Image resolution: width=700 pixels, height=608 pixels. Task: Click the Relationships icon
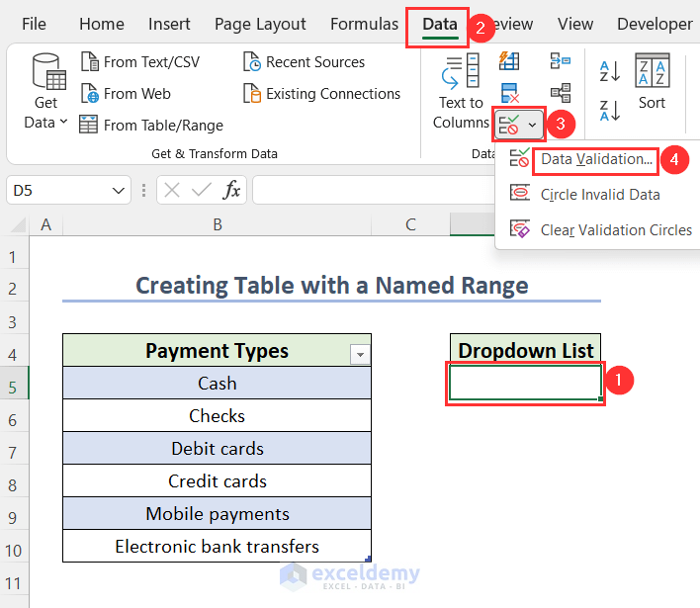click(x=561, y=93)
